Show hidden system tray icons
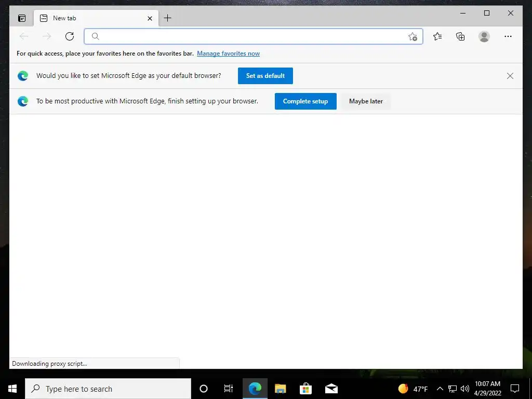Screen dimensions: 532x399 [x=440, y=389]
